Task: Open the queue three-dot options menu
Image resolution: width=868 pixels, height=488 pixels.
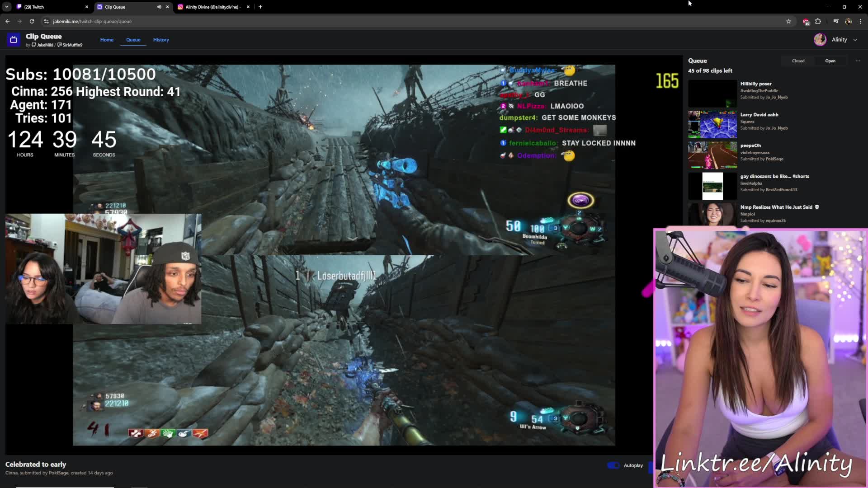Action: tap(858, 61)
